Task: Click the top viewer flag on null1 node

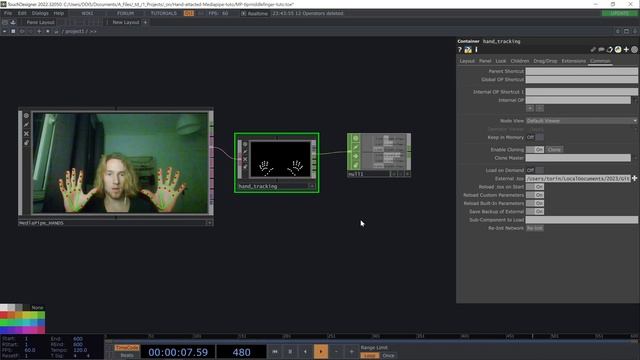Action: pos(355,138)
